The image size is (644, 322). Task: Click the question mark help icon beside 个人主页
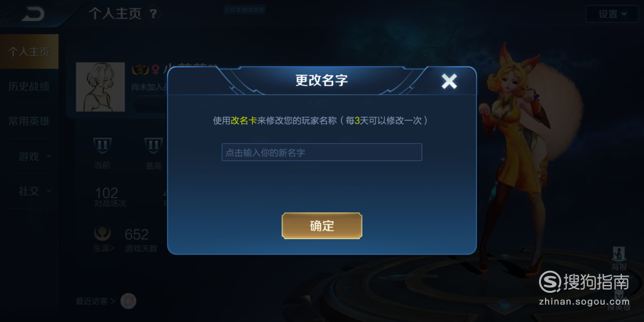(153, 14)
